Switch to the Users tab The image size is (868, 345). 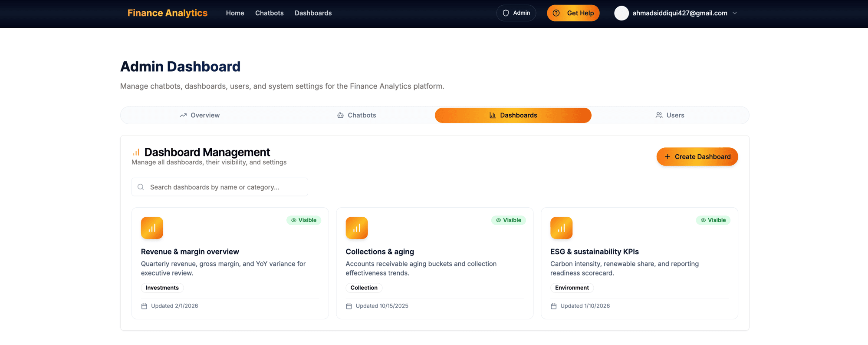pyautogui.click(x=670, y=115)
